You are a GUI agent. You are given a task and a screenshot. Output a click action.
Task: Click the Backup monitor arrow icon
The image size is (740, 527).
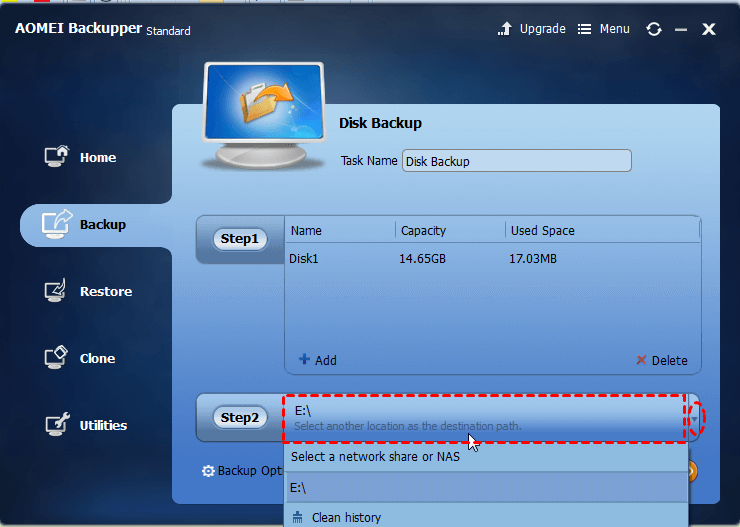pos(57,224)
